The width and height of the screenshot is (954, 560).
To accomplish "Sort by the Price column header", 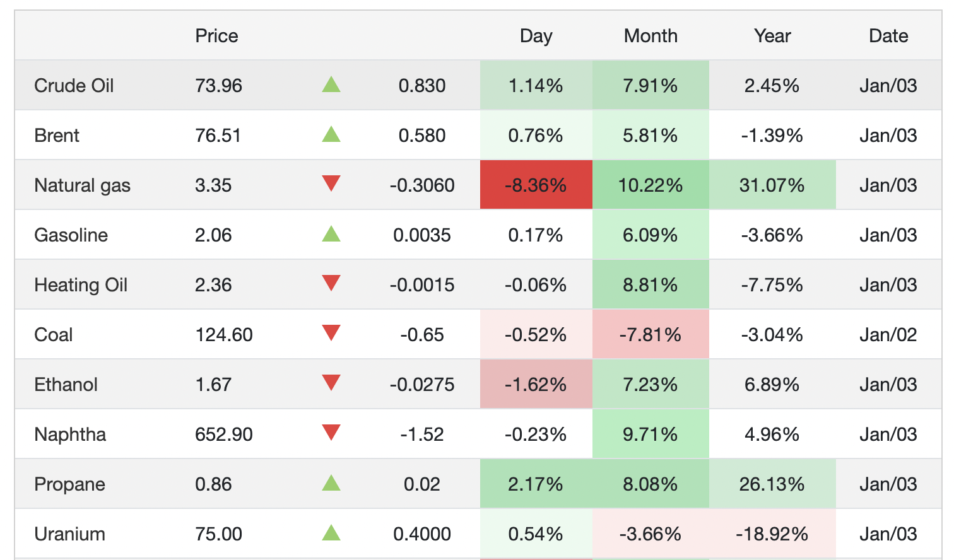I will click(x=216, y=36).
